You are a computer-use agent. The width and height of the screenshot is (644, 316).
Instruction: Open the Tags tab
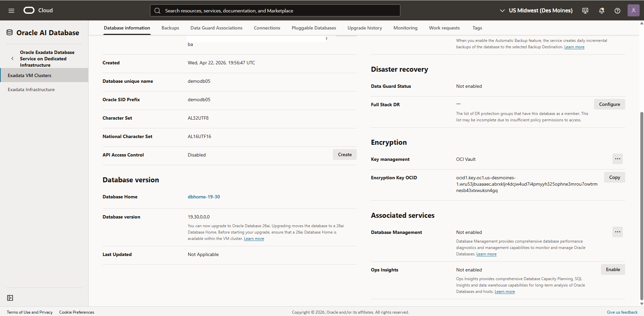(477, 28)
